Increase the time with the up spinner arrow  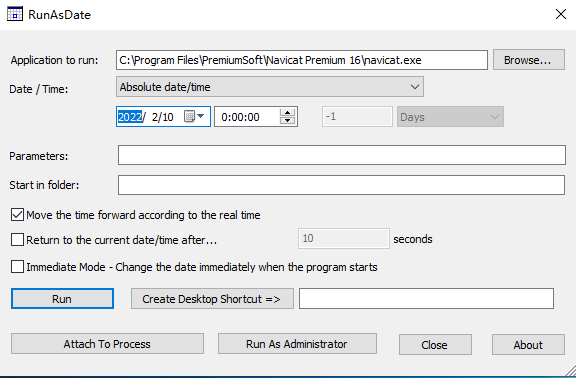coord(287,113)
